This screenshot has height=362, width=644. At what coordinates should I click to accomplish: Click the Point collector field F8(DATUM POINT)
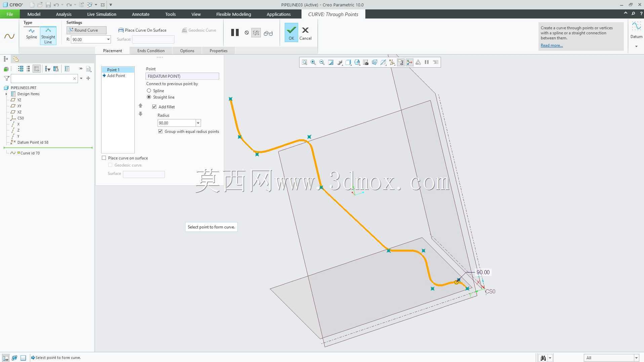pyautogui.click(x=182, y=76)
